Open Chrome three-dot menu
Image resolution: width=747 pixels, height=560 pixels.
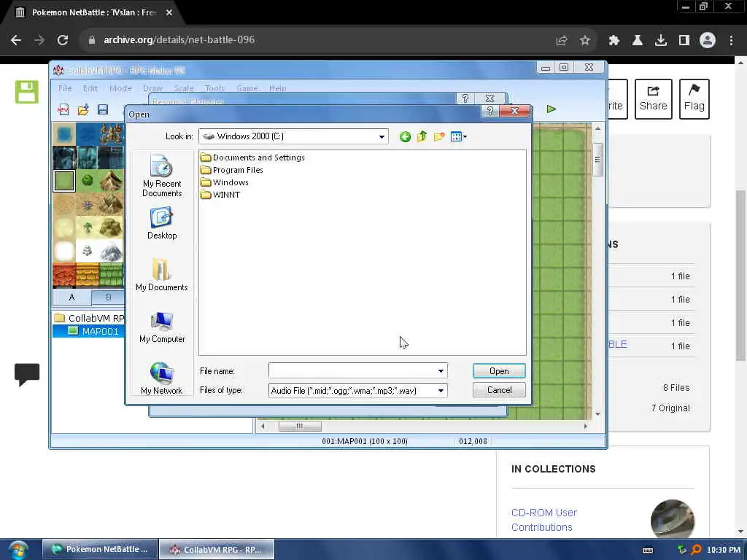(731, 41)
